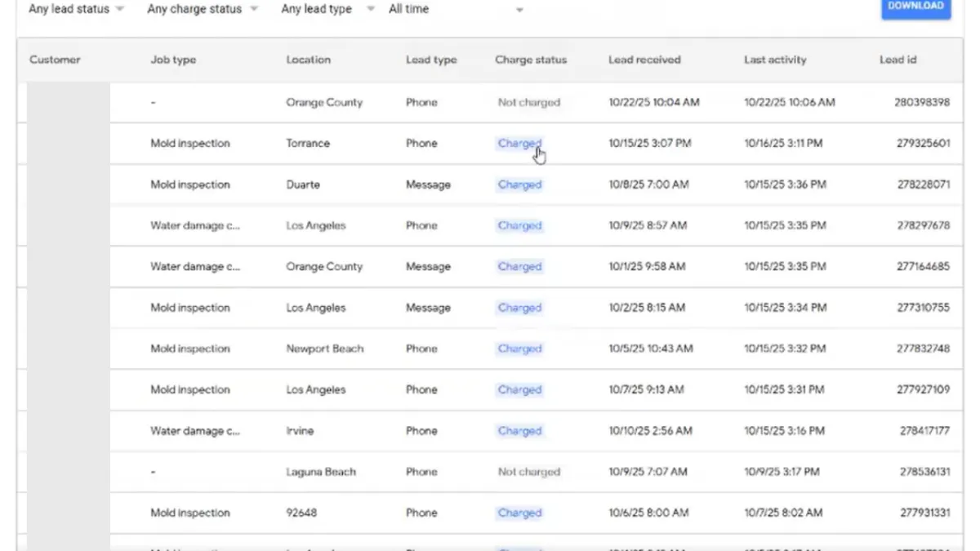The image size is (980, 551).
Task: Click last activity 10/15/25 3:16 PM
Action: point(784,431)
